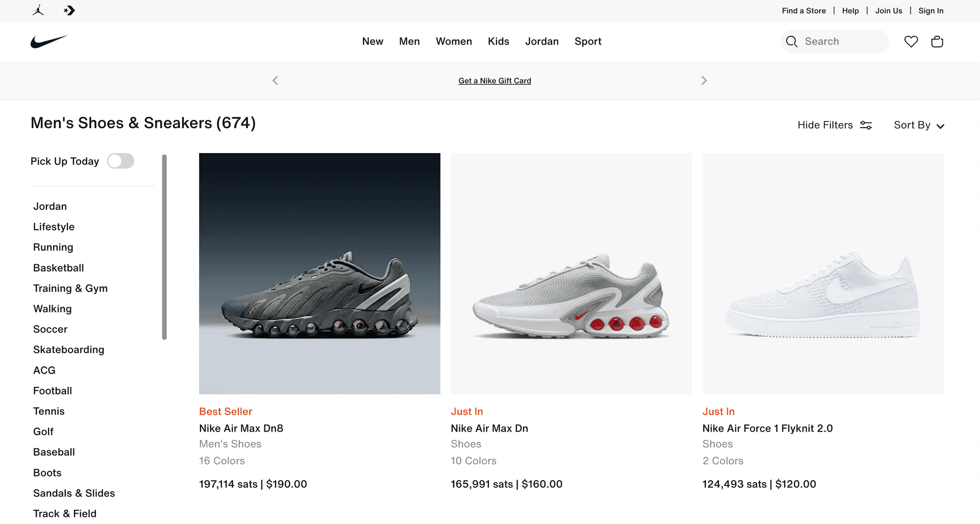Click the Get a Nike Gift Card link

tap(494, 80)
